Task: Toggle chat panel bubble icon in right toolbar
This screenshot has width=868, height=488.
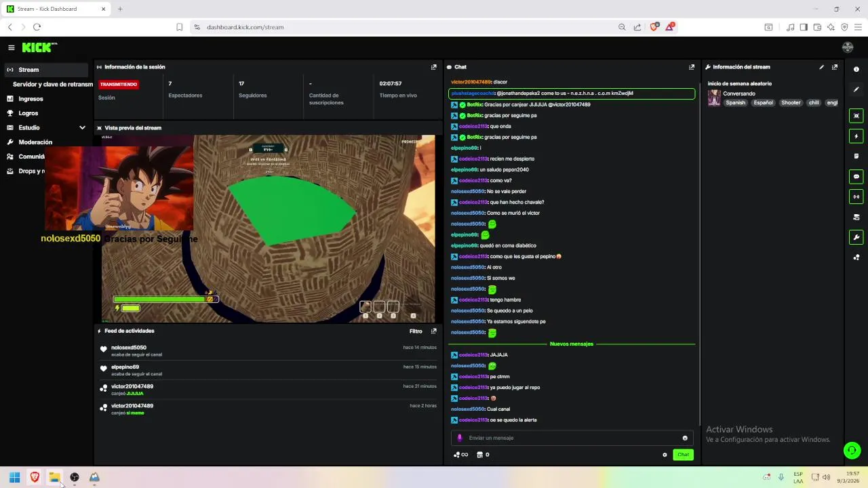Action: 856,177
